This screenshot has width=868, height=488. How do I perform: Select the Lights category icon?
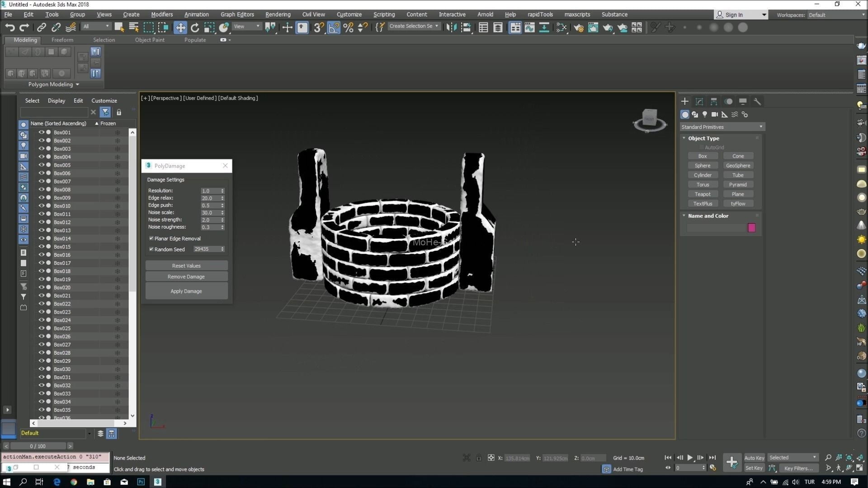705,114
